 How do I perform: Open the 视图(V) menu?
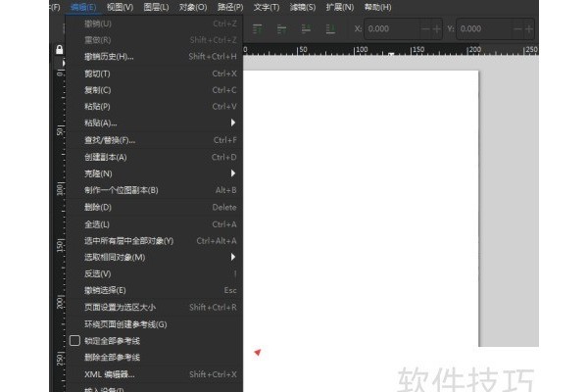[120, 7]
